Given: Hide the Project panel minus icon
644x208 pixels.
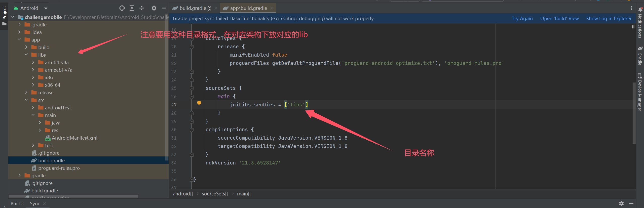Looking at the screenshot, I should click(x=164, y=8).
